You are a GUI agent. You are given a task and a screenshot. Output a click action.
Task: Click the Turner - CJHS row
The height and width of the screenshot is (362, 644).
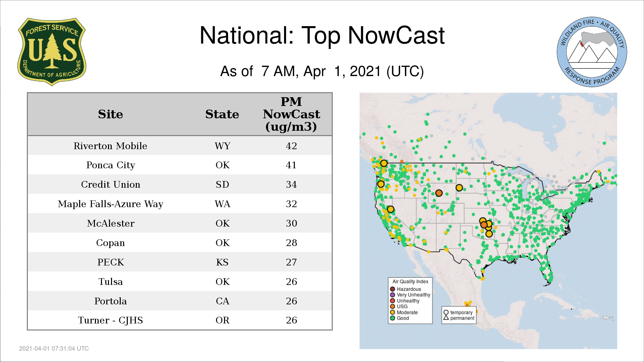pos(179,320)
